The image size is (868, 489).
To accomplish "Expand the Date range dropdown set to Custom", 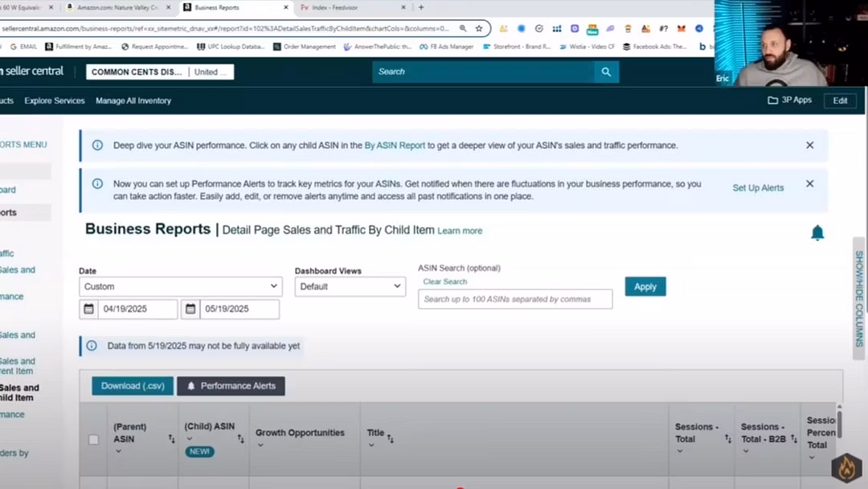I will tap(181, 286).
